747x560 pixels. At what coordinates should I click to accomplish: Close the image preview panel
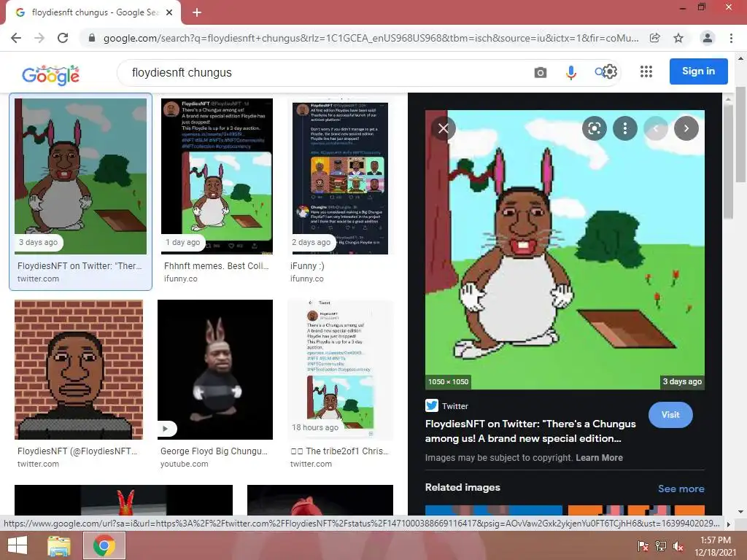coord(443,128)
